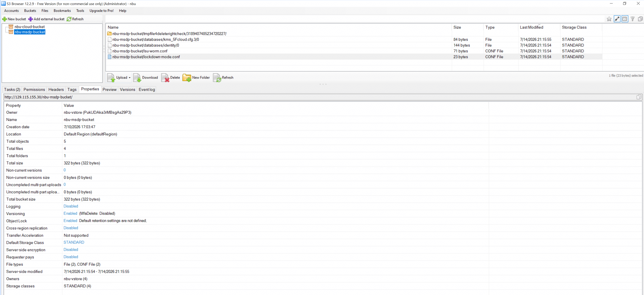Open the Help menu

pyautogui.click(x=122, y=10)
